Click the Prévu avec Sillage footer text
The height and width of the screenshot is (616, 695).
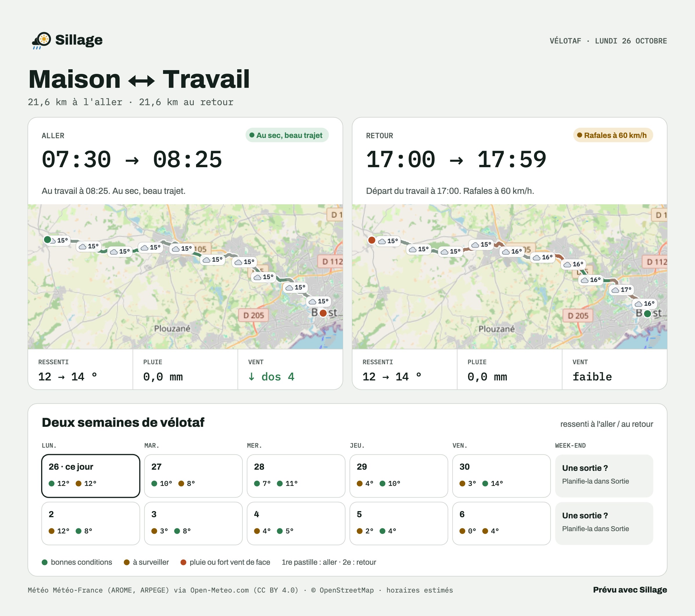pos(630,590)
